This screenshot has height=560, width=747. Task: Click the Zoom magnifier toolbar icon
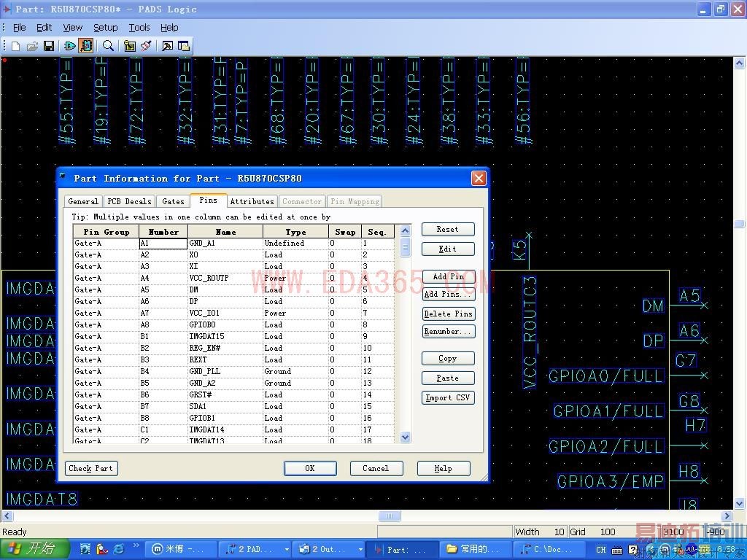pos(109,46)
